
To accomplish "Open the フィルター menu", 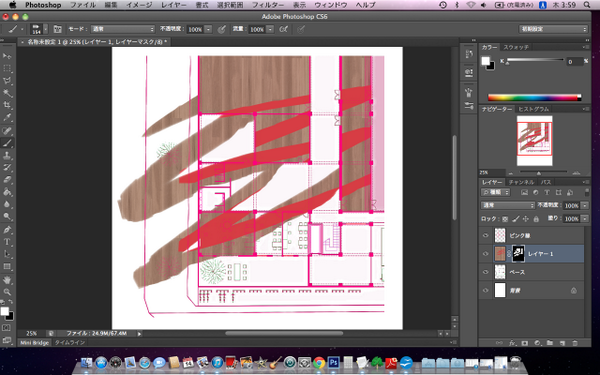I will click(268, 5).
